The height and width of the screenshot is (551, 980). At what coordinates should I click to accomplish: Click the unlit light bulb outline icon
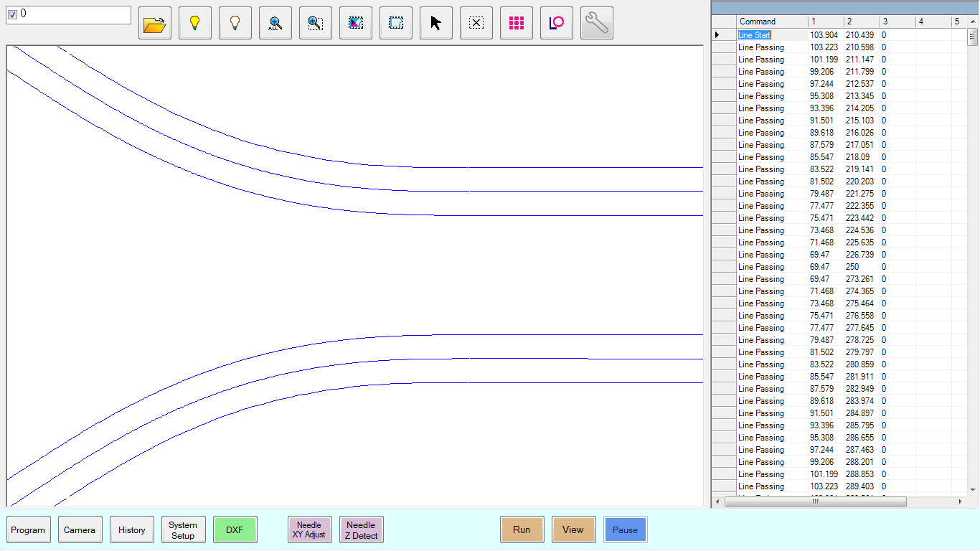tap(235, 23)
